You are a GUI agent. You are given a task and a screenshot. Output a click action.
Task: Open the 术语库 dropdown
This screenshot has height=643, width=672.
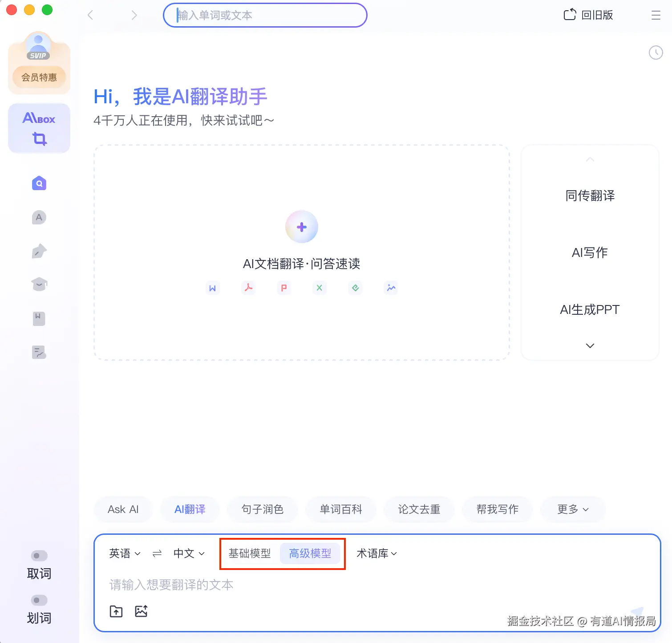[x=376, y=553]
